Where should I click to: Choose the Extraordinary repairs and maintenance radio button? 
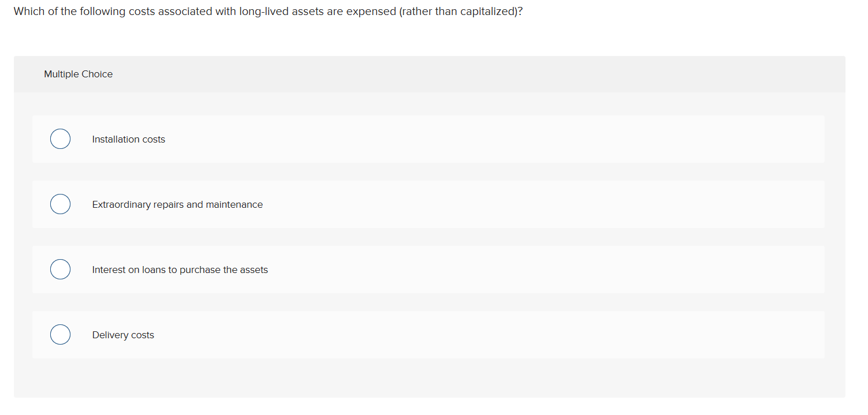point(60,204)
